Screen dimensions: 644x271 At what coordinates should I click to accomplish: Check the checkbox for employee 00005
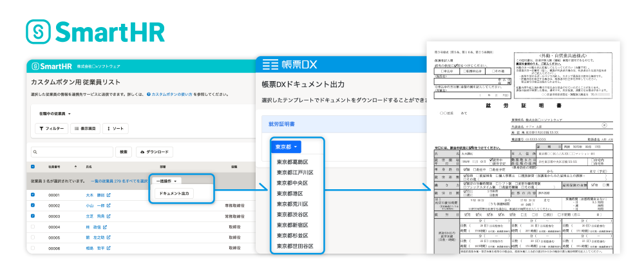[x=33, y=238]
